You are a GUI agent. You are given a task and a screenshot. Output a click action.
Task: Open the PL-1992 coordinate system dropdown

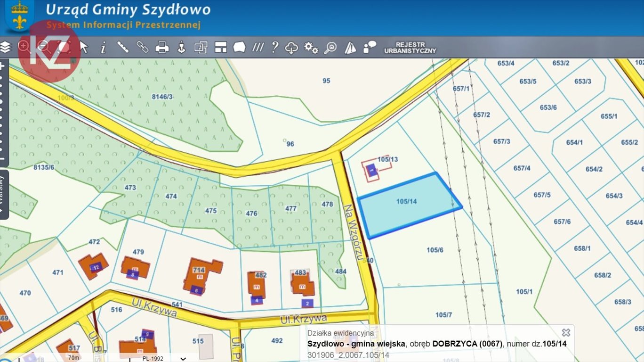163,358
